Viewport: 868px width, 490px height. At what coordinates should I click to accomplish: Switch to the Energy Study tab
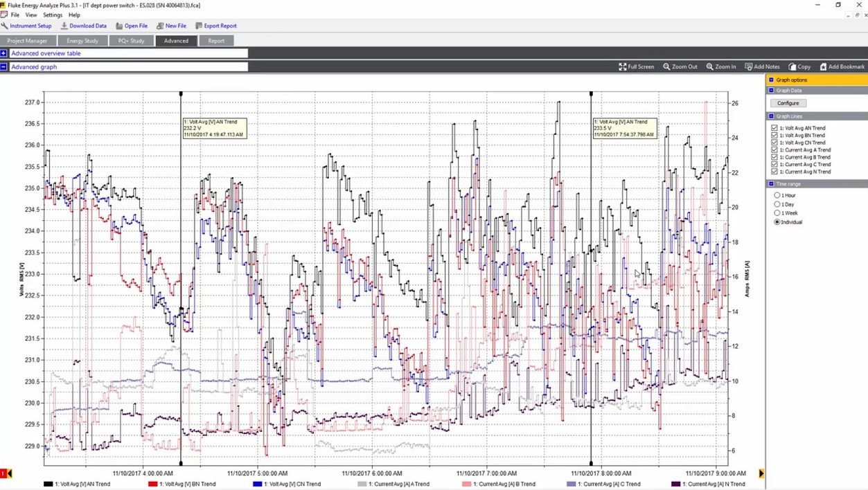click(82, 41)
